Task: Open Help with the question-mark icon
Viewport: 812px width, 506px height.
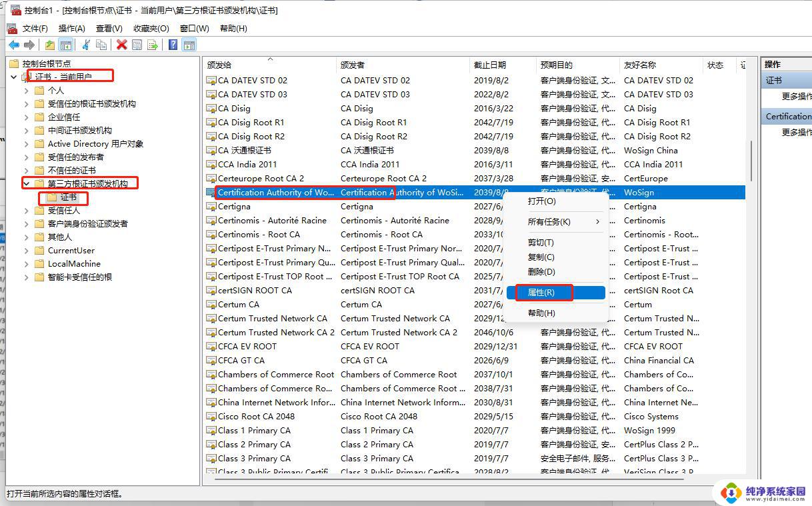Action: [173, 45]
